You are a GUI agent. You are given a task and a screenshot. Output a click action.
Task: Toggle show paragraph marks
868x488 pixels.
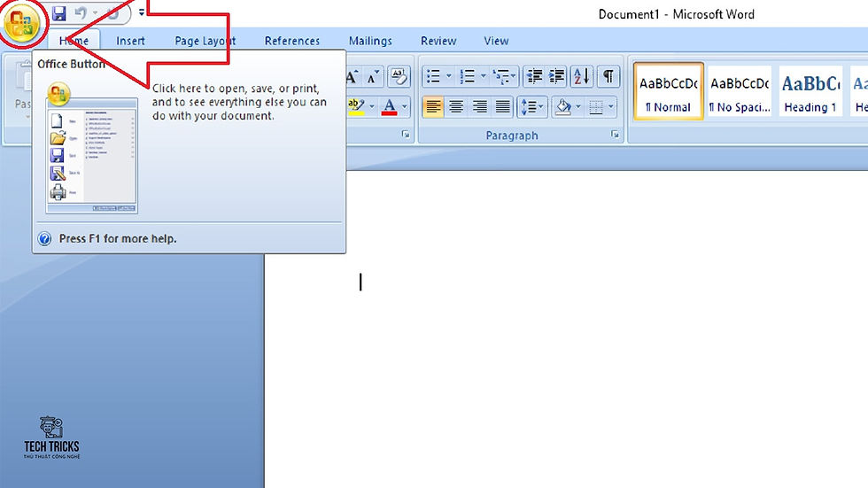click(x=608, y=76)
